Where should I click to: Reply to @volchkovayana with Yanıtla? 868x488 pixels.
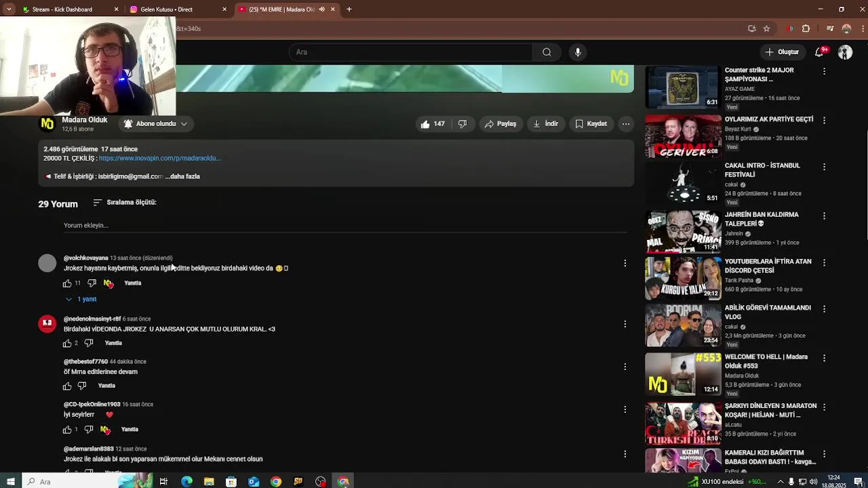click(133, 283)
